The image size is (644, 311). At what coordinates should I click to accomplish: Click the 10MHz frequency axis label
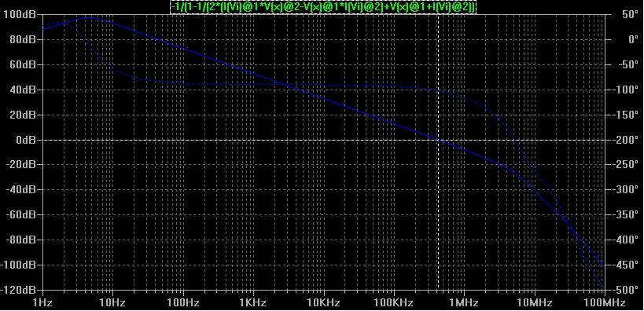point(535,303)
